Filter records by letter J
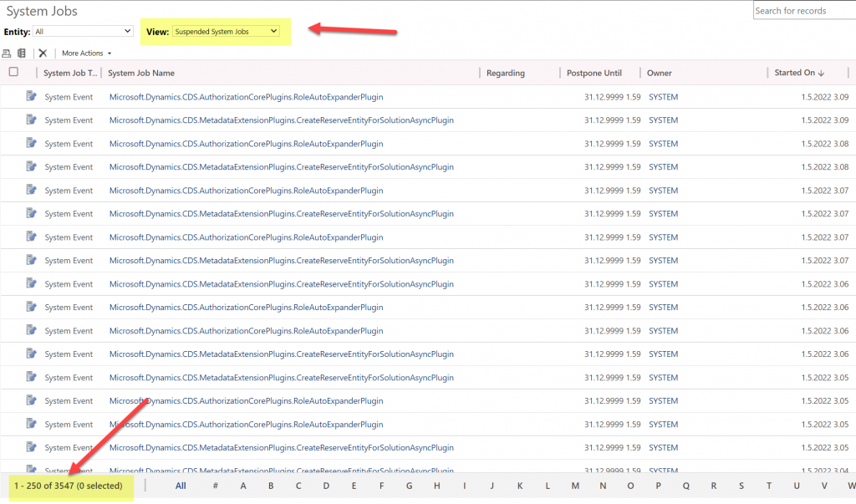 [x=492, y=486]
